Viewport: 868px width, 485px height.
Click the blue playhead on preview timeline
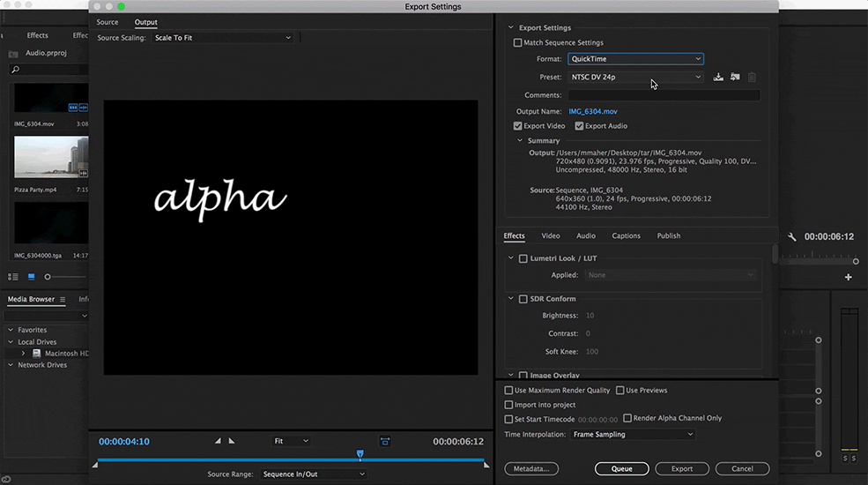pyautogui.click(x=360, y=454)
